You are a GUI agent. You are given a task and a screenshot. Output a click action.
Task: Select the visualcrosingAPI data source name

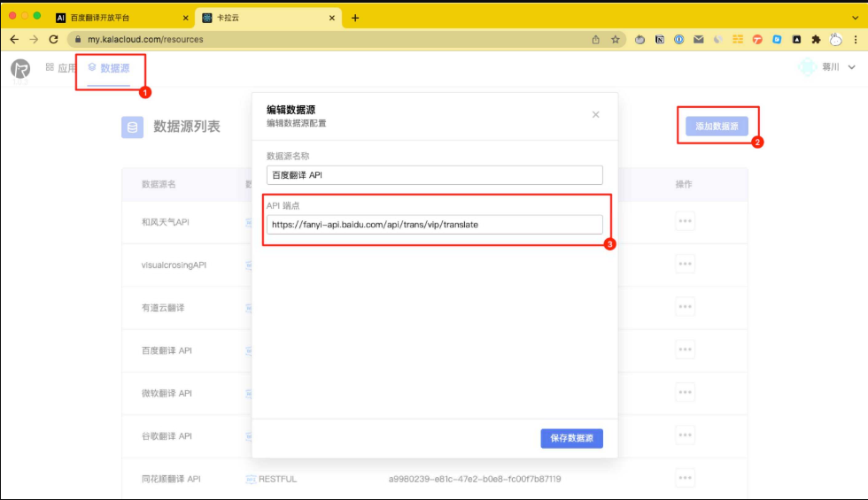[174, 265]
